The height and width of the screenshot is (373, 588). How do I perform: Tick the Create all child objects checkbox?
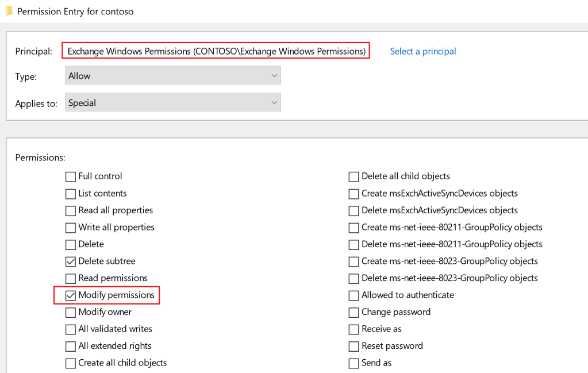[x=71, y=363]
